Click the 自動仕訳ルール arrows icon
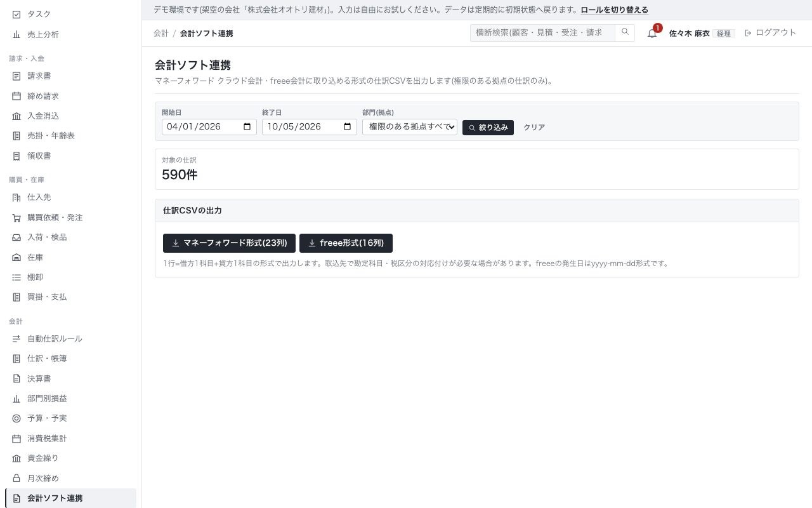812x508 pixels. click(x=16, y=339)
